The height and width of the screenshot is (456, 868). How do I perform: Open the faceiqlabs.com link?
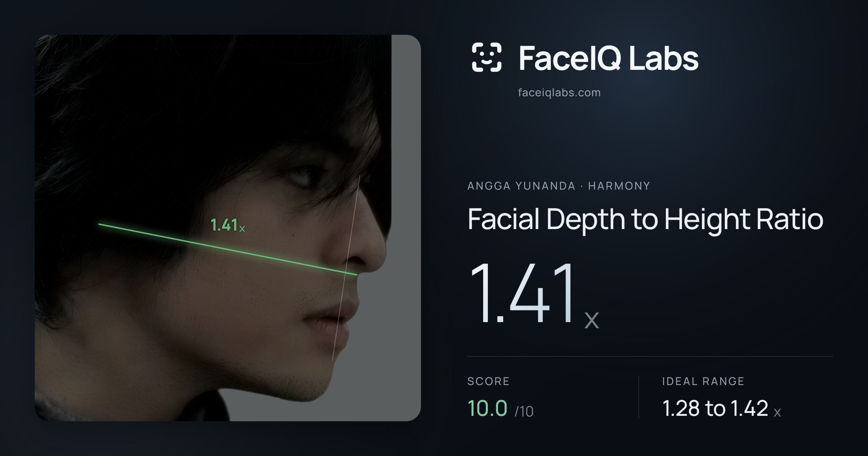tap(559, 93)
